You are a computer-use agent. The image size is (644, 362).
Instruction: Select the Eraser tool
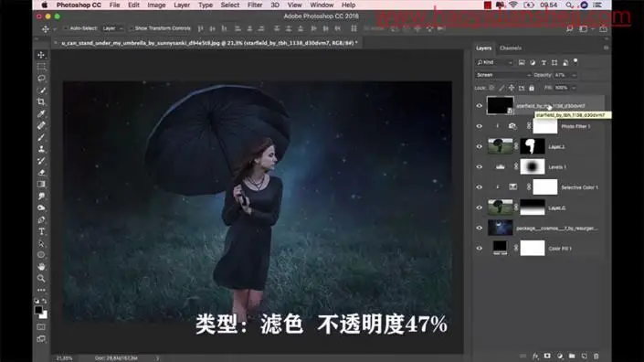pyautogui.click(x=41, y=173)
